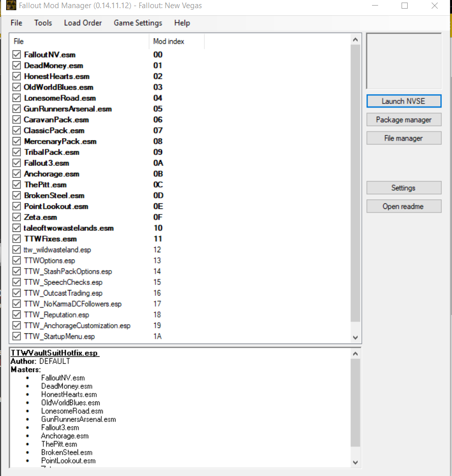Toggle the ttw_wildwasteland.esp checkbox
The image size is (452, 476).
click(x=17, y=250)
